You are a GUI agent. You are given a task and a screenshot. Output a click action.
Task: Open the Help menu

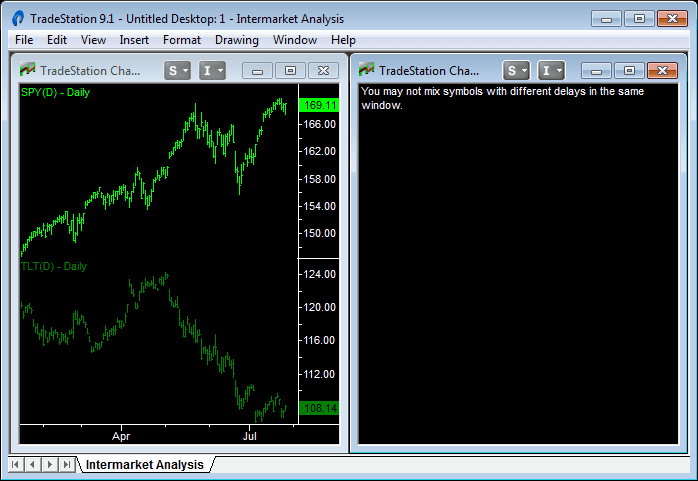coord(343,40)
